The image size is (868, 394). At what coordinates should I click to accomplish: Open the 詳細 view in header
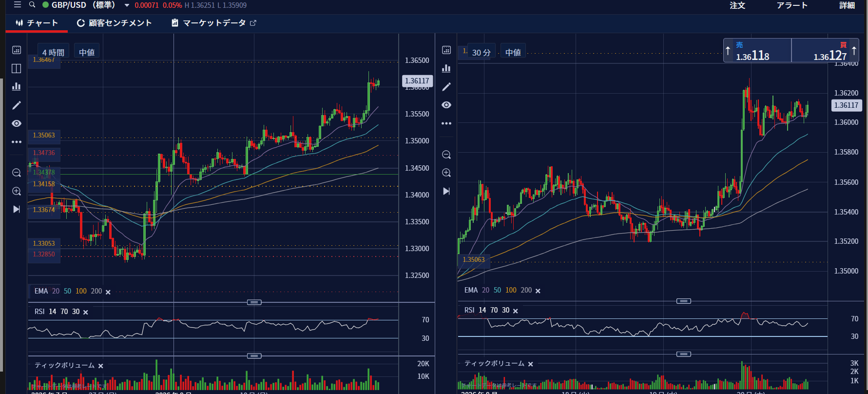(x=847, y=5)
